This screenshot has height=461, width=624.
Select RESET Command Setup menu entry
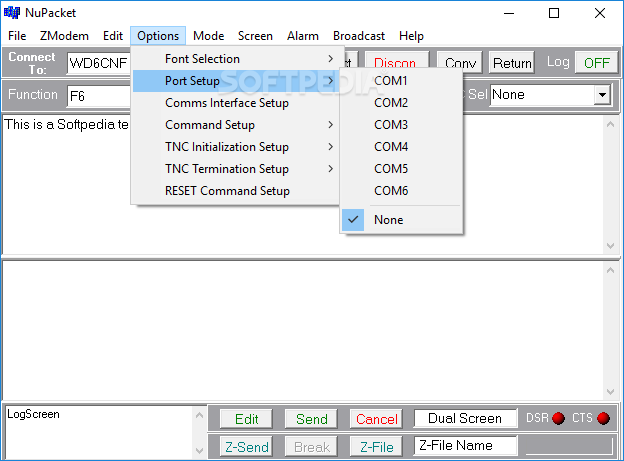pos(237,190)
